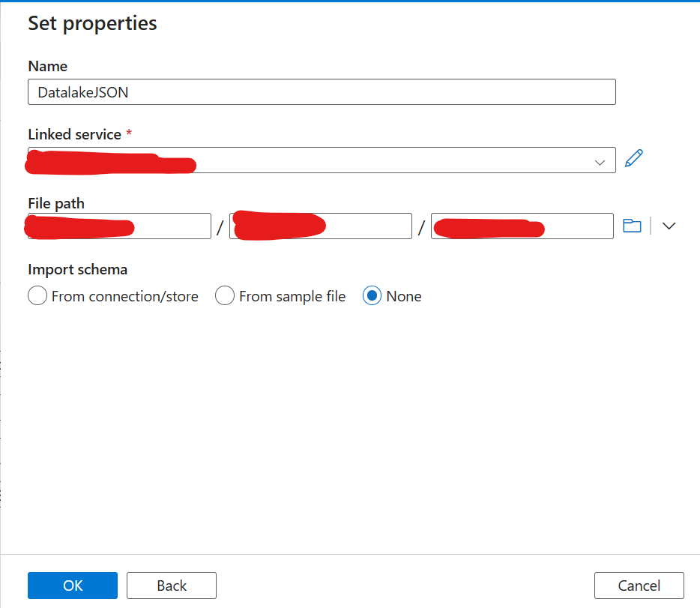Click the Name field containing DatalakeJSON

322,92
